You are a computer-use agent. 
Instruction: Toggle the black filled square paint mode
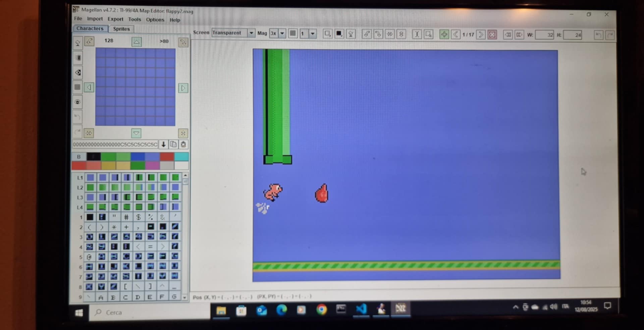point(339,34)
